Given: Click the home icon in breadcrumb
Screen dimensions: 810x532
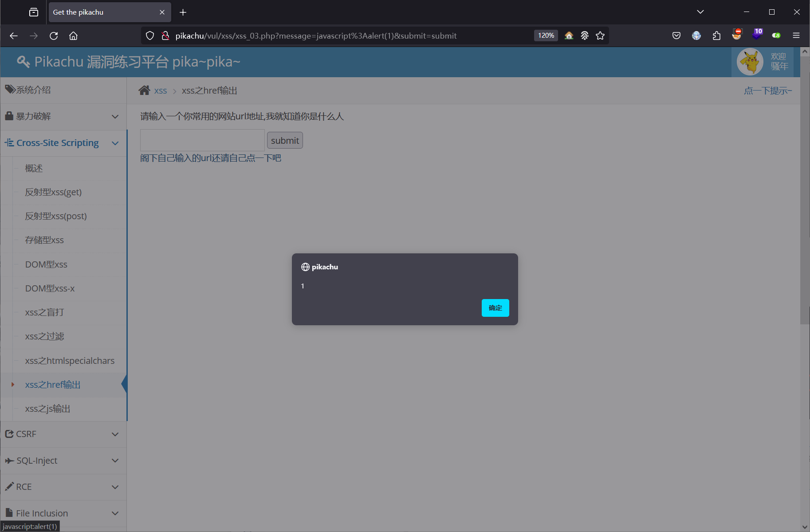Looking at the screenshot, I should tap(144, 91).
